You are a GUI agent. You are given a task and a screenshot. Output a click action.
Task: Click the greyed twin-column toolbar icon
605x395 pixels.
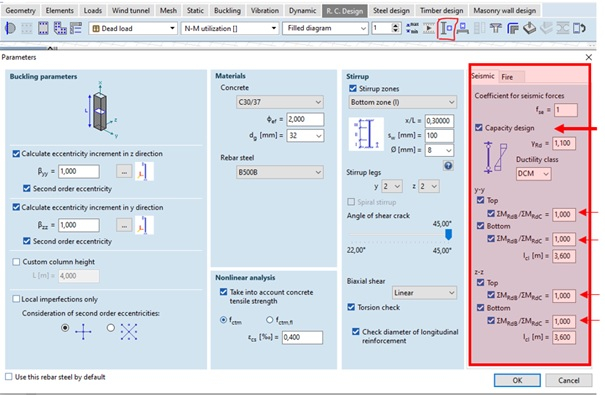479,28
